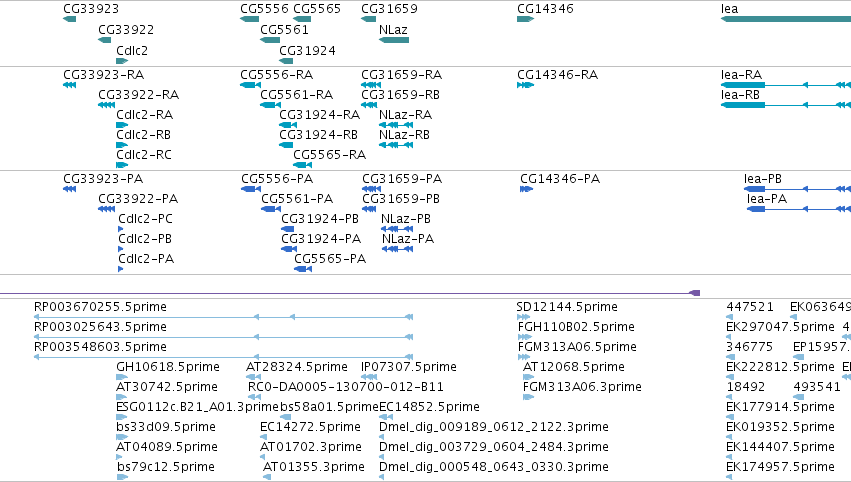
Task: Select the CG5556 gene label
Action: pos(264,9)
